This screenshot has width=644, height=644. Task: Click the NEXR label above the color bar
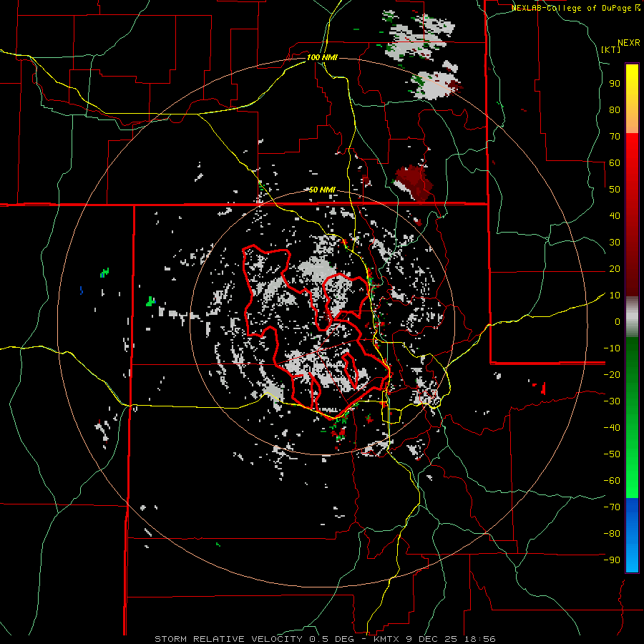coord(629,43)
